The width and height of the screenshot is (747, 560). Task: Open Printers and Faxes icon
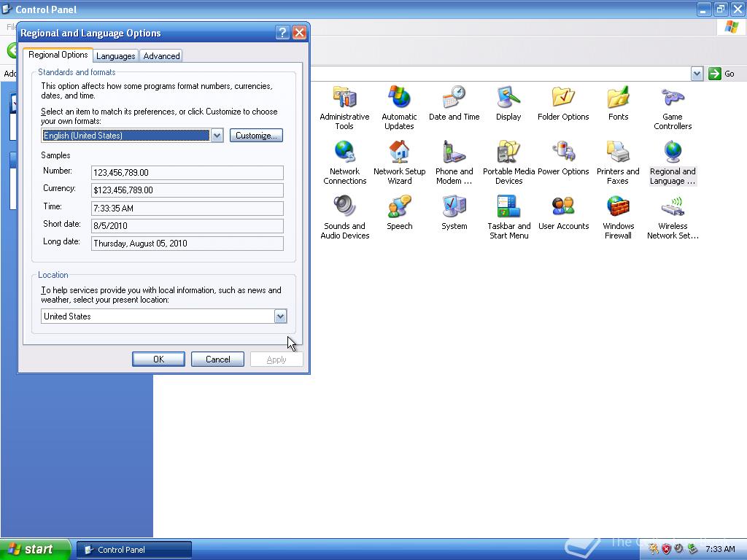tap(619, 152)
